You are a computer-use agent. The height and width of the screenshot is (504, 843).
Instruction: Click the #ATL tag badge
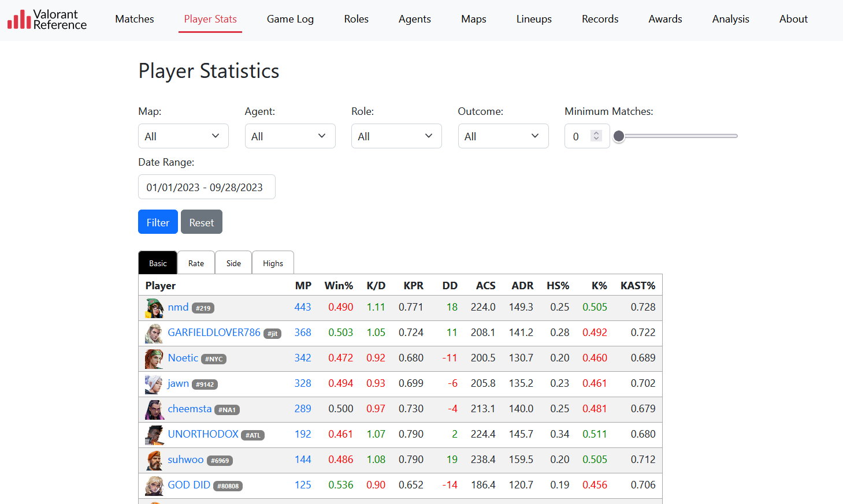252,435
